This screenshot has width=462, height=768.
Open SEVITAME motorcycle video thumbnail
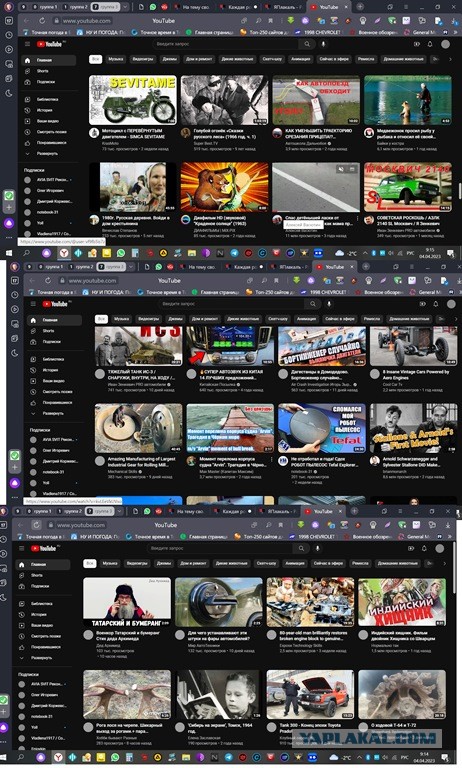(132, 100)
